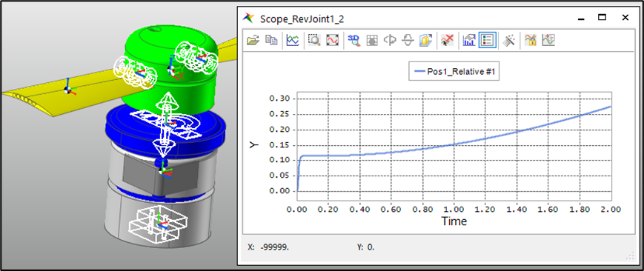Click the fit curve to window icon
Image resolution: width=644 pixels, height=271 pixels.
pyautogui.click(x=332, y=40)
